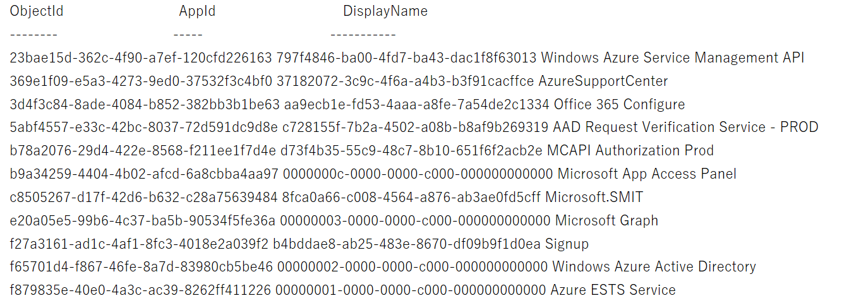Screen dimensions: 868x303
Task: Select the Signup display name
Action: [567, 244]
